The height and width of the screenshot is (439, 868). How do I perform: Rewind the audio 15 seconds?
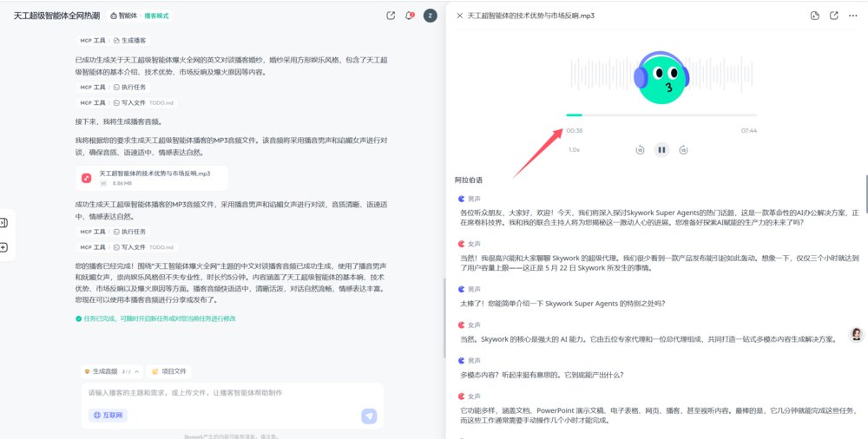click(x=640, y=149)
